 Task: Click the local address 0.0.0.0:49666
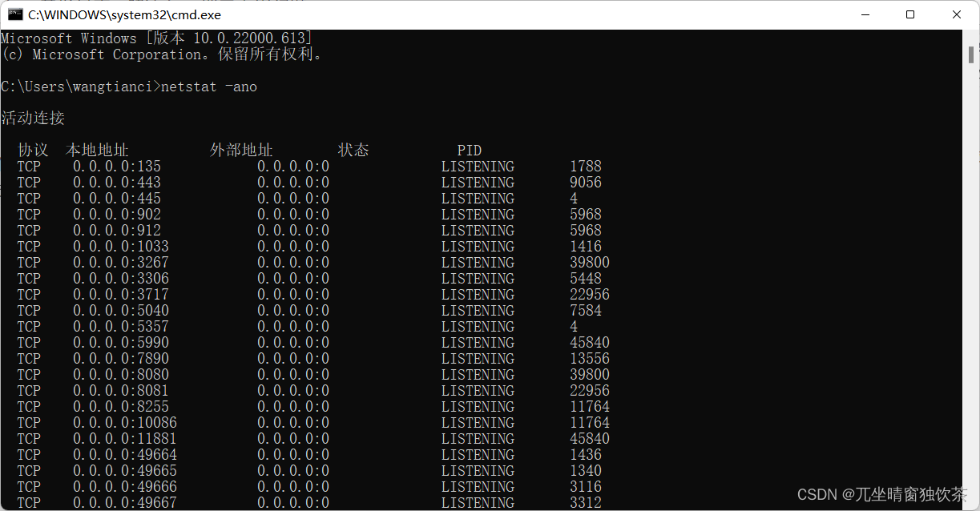click(x=125, y=487)
